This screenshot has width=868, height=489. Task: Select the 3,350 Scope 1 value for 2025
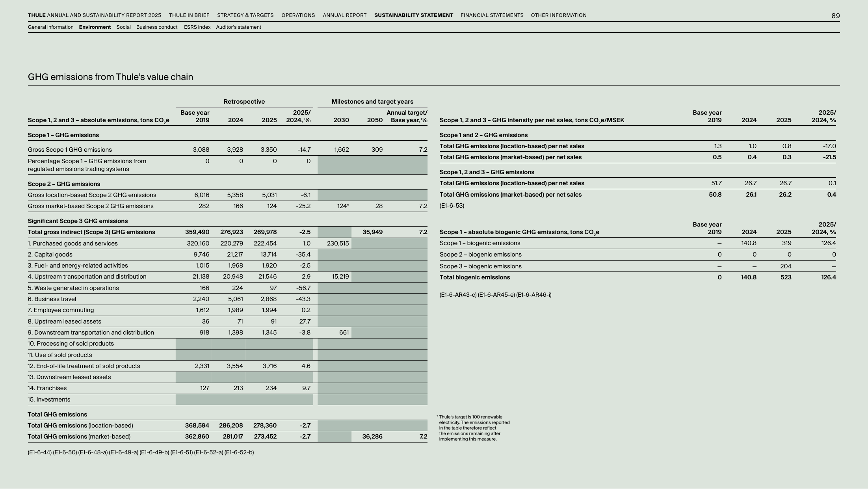(269, 150)
